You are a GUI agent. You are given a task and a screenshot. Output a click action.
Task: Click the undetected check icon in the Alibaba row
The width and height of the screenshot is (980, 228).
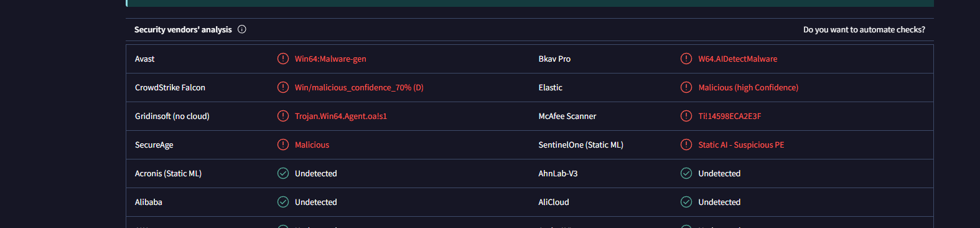[283, 202]
